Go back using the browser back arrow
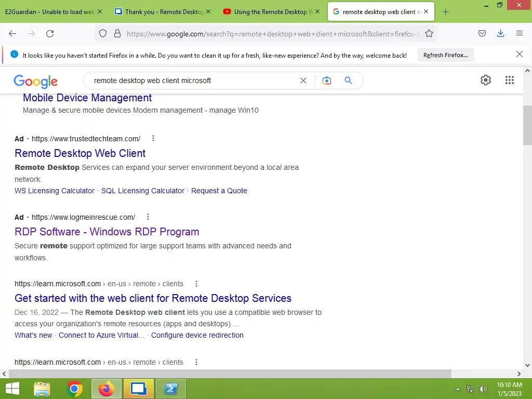The height and width of the screenshot is (399, 532). click(12, 34)
